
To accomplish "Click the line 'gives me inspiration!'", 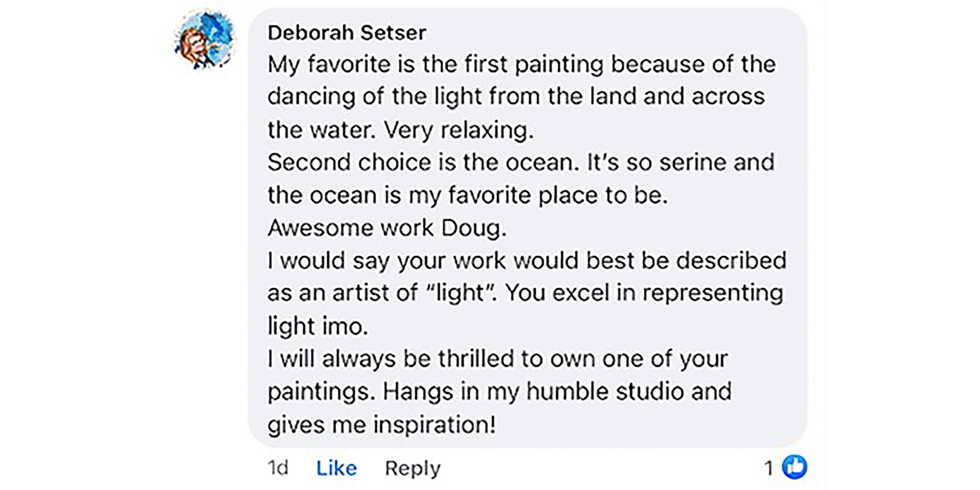I will (381, 424).
